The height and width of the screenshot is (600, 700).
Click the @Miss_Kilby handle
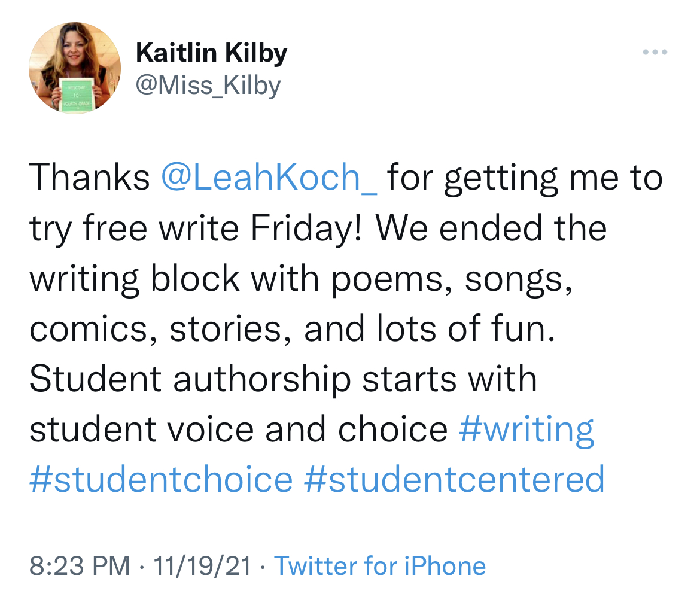point(208,86)
